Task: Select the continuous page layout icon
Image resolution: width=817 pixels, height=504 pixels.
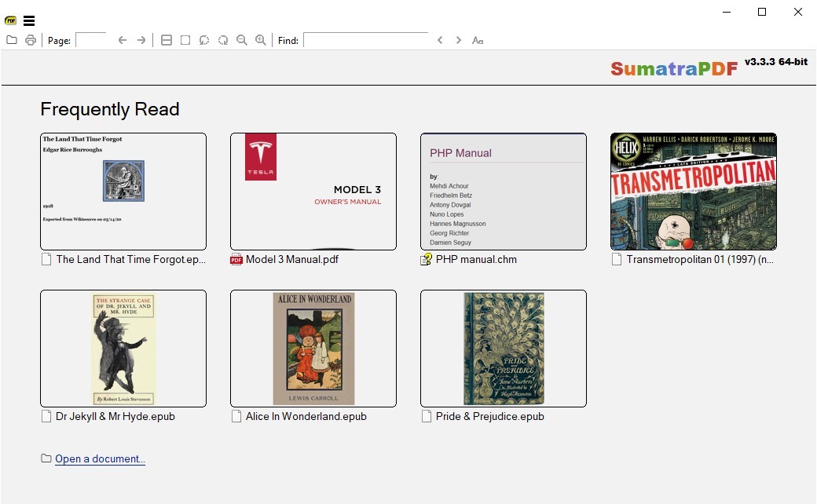Action: coord(166,39)
